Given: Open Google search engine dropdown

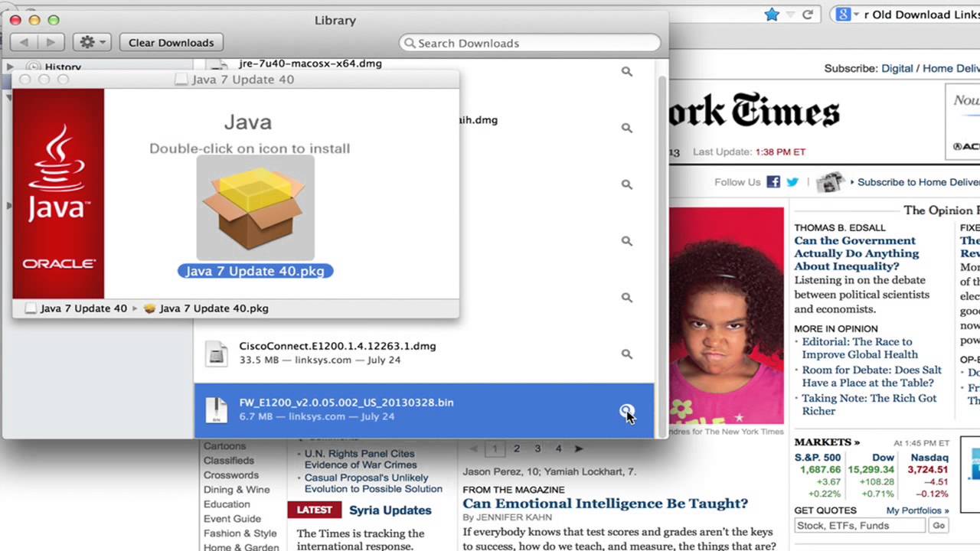Looking at the screenshot, I should 846,15.
